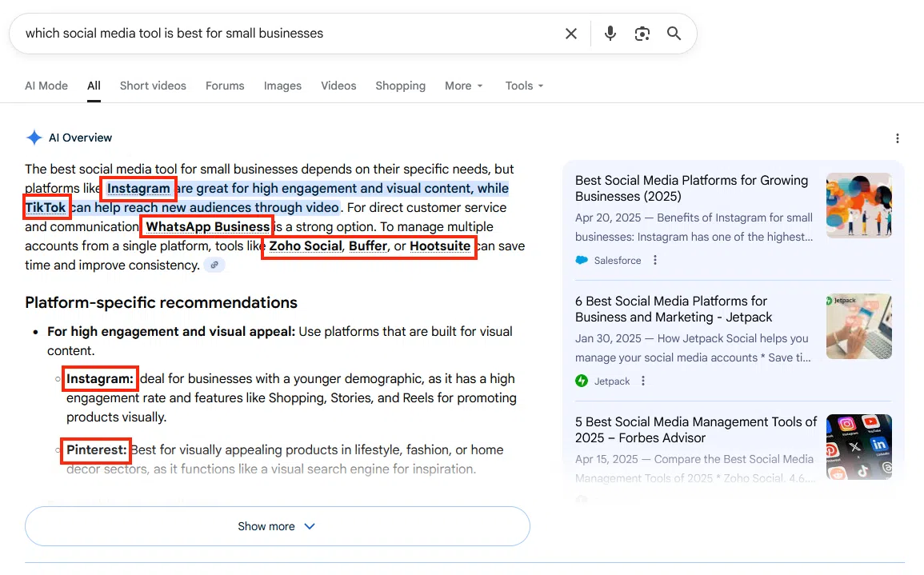Open AI Overview three-dot options menu
924x575 pixels.
[x=898, y=138]
